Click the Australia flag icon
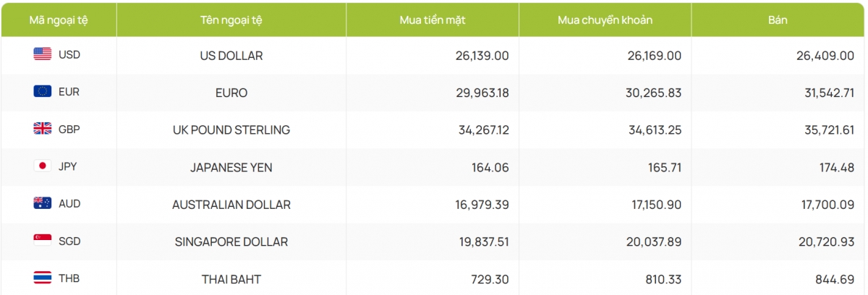Image resolution: width=868 pixels, height=295 pixels. 42,204
